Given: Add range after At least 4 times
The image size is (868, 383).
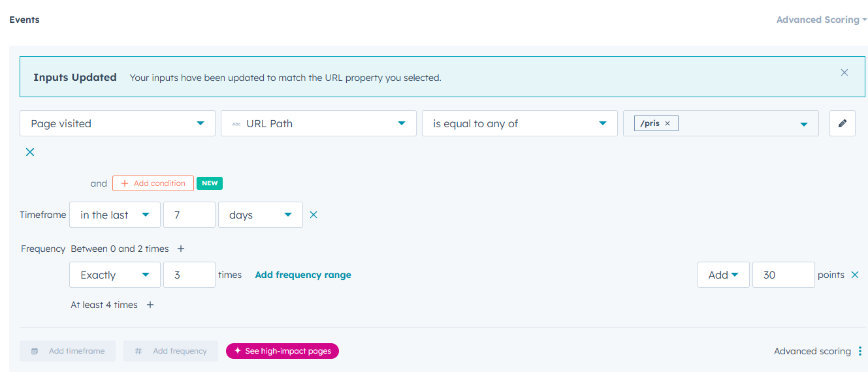Looking at the screenshot, I should (x=150, y=305).
